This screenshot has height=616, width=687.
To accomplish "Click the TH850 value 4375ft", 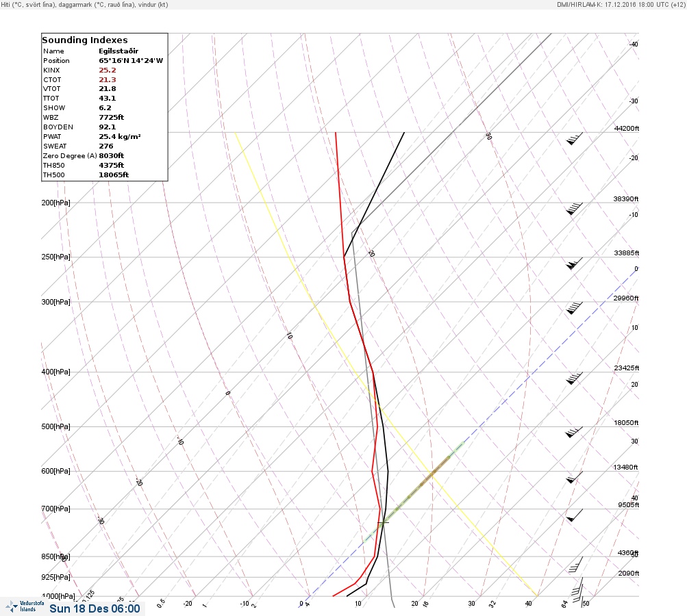I will (x=111, y=166).
